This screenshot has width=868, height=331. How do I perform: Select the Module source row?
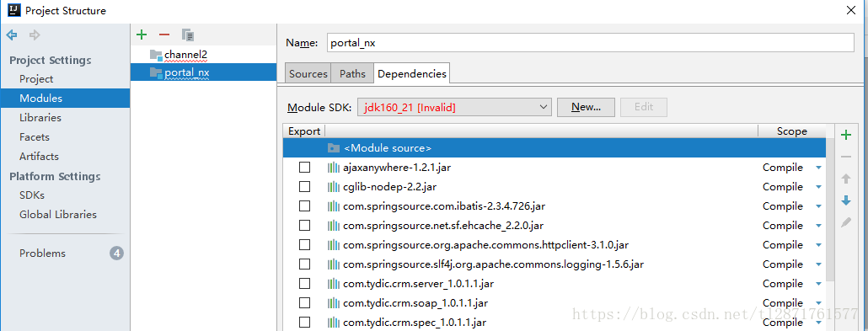[x=555, y=147]
